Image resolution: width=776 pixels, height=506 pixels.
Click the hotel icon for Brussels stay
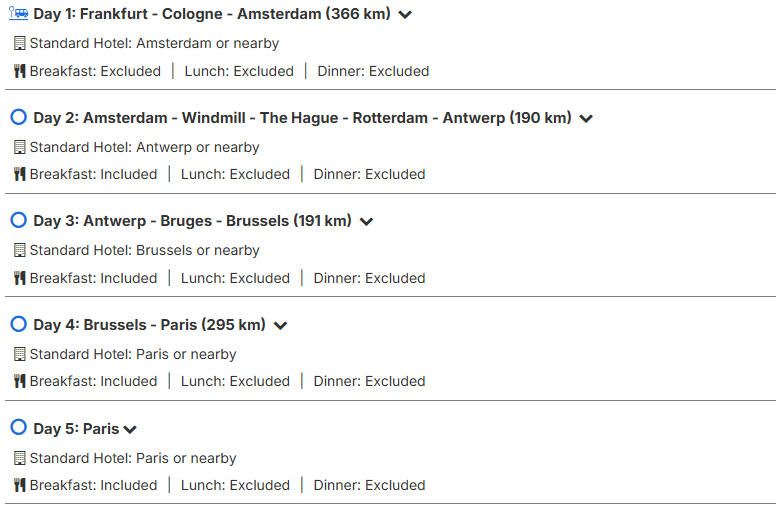(x=20, y=250)
